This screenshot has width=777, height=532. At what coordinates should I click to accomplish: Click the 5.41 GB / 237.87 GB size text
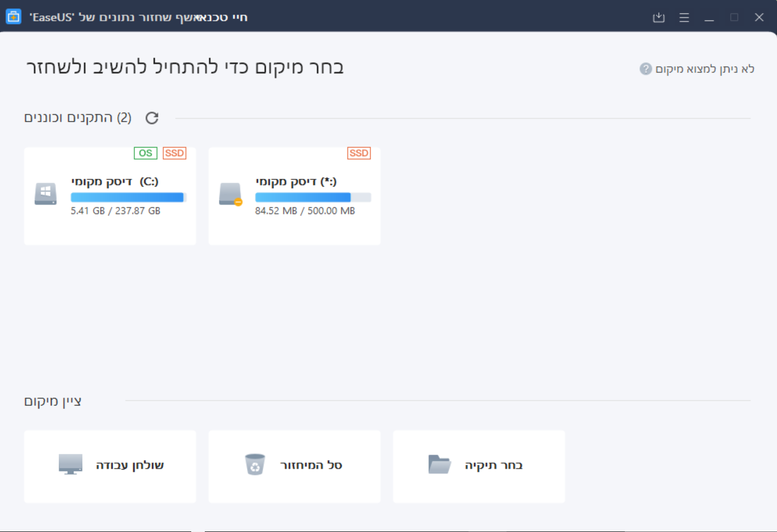pos(116,211)
